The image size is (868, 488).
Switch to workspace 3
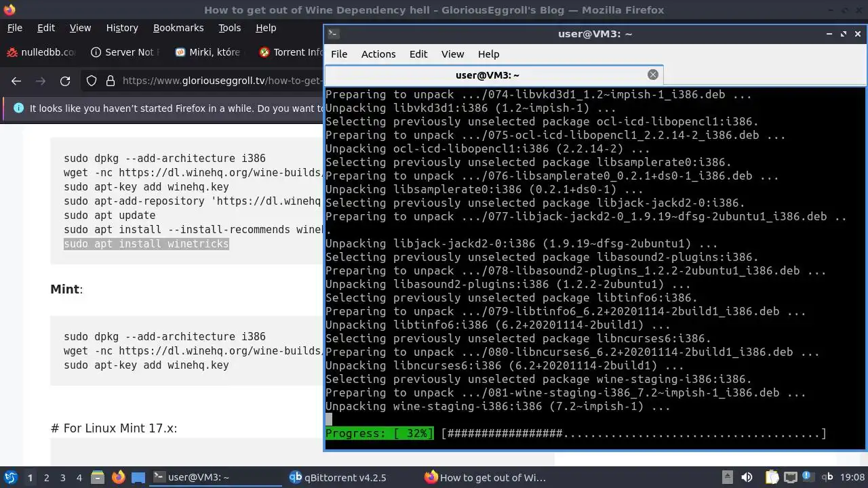(62, 478)
